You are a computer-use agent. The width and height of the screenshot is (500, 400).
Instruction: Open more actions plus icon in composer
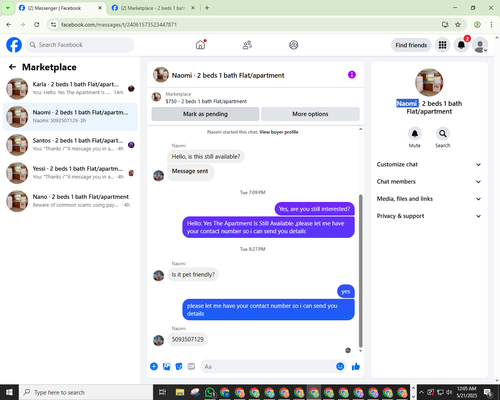(x=154, y=367)
